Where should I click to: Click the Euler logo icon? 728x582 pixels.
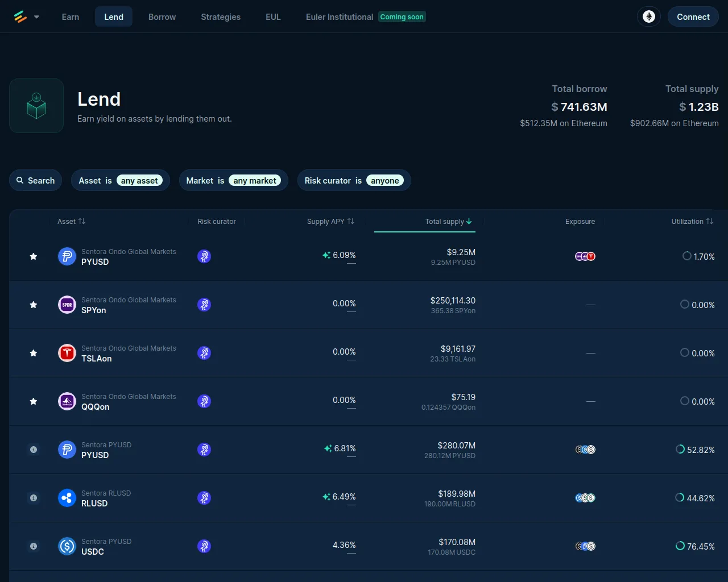20,17
